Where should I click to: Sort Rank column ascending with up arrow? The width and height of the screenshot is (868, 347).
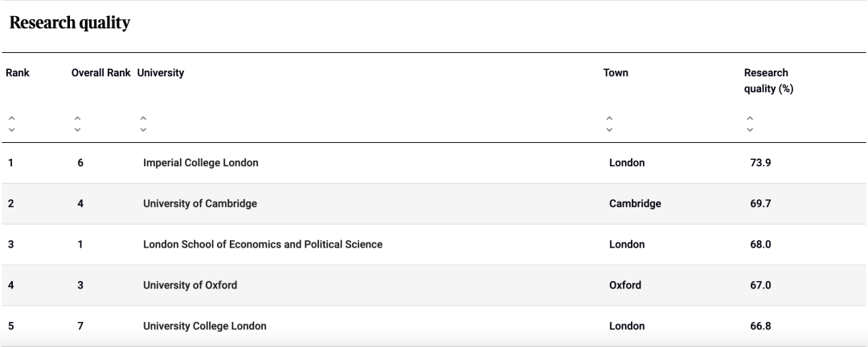click(11, 118)
